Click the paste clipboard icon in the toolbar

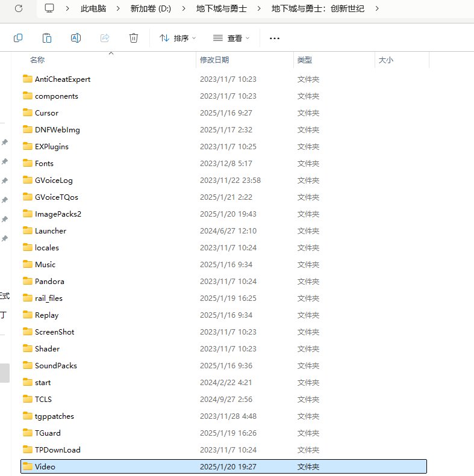tap(47, 38)
